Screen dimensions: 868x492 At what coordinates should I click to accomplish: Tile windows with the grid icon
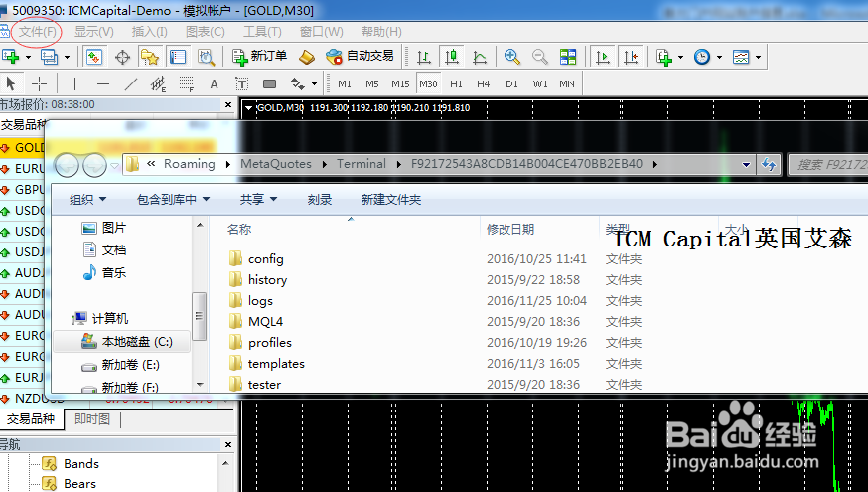[x=568, y=57]
